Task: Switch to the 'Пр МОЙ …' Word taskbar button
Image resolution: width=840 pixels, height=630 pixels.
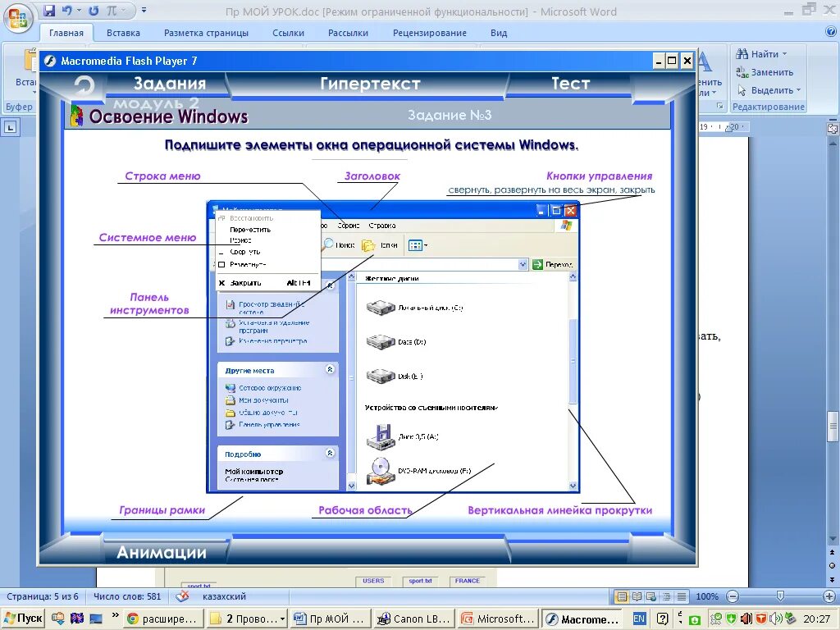Action: (x=330, y=619)
